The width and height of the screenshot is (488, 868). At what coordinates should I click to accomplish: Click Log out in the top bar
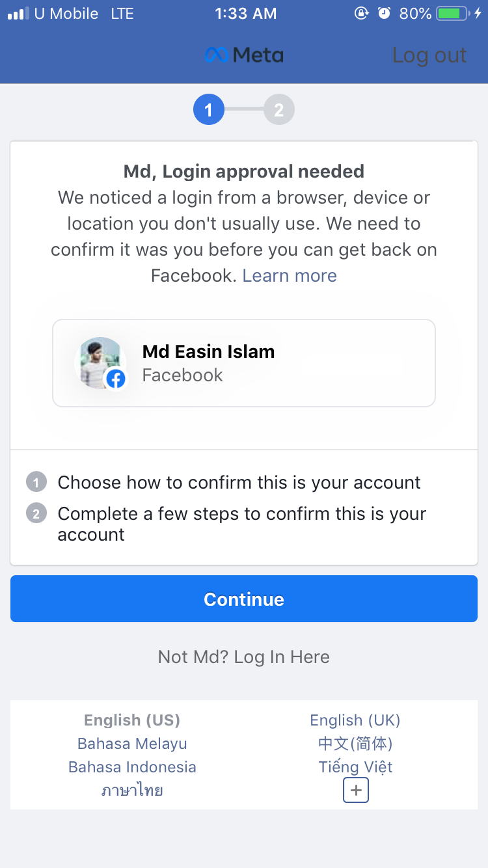(429, 55)
